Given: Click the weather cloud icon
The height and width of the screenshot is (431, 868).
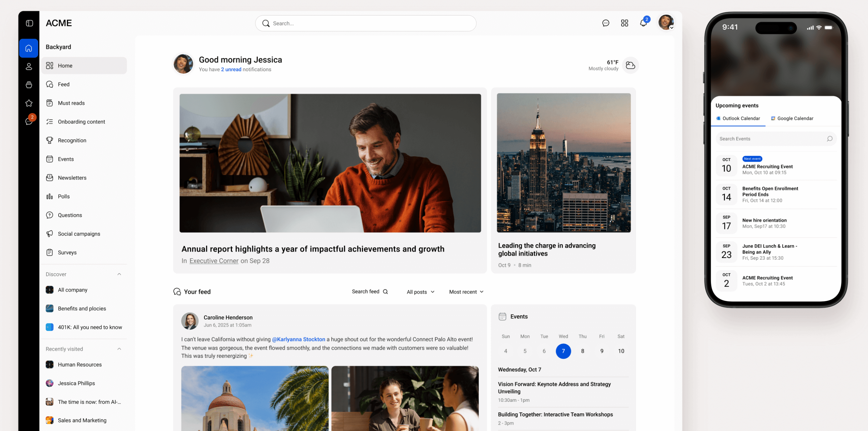Looking at the screenshot, I should pyautogui.click(x=630, y=65).
